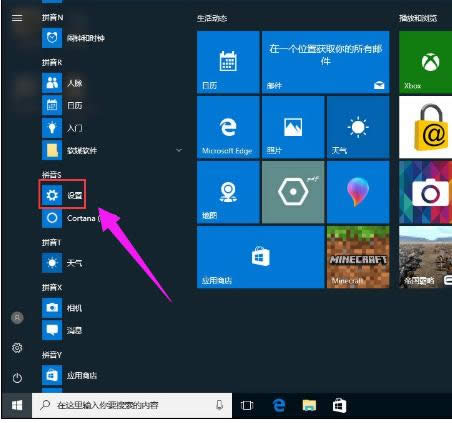Launch Cortana from the app list
452x423 pixels.
tap(71, 218)
